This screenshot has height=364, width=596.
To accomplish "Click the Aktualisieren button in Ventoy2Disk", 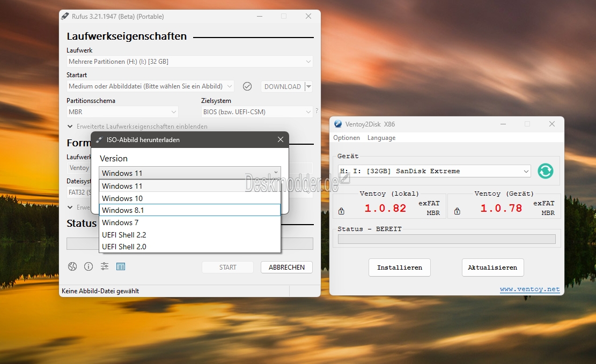I will [492, 268].
